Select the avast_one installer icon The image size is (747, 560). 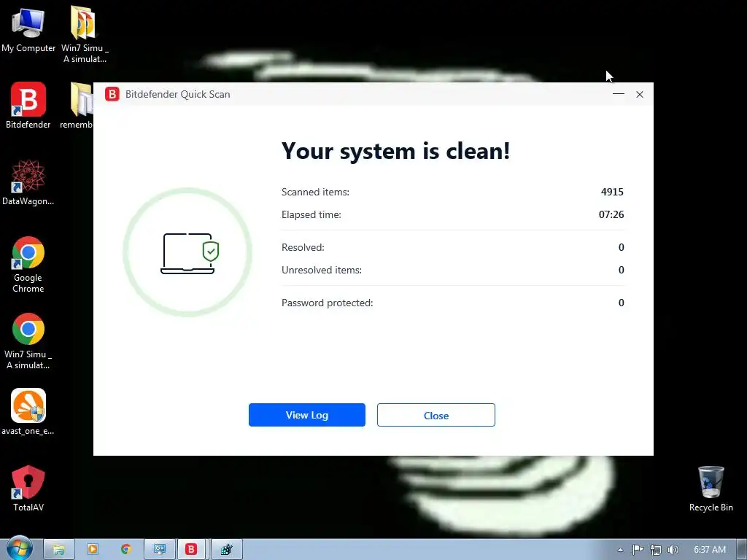28,412
